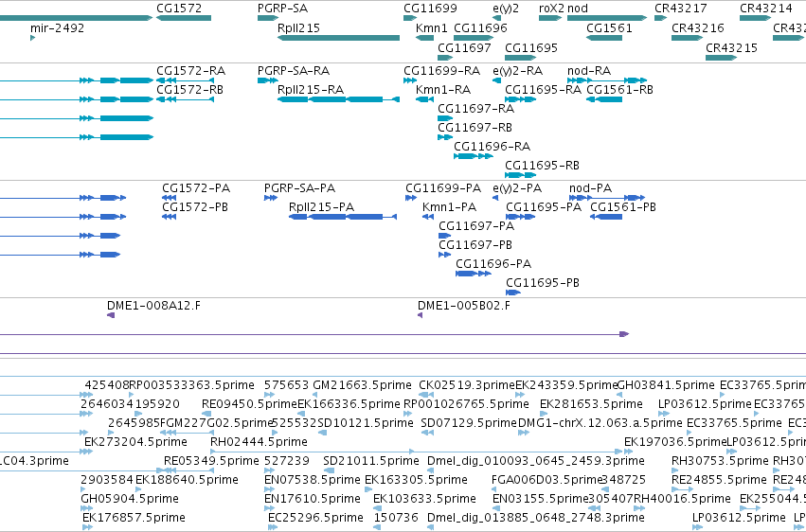This screenshot has width=806, height=532.
Task: Click the Dmel_dig_010093_0645_2459.3prime EST label
Action: click(x=536, y=462)
